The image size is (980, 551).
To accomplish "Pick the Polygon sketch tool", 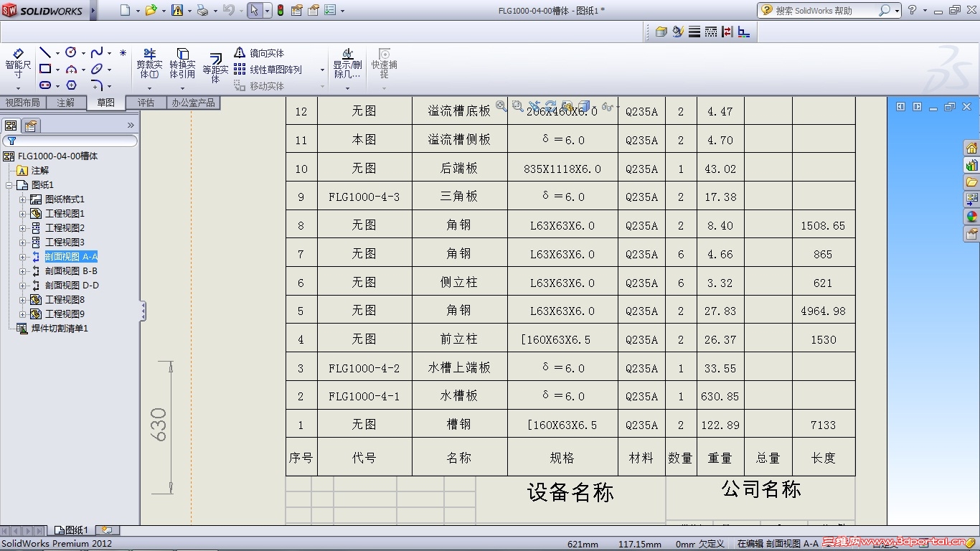I will (71, 85).
